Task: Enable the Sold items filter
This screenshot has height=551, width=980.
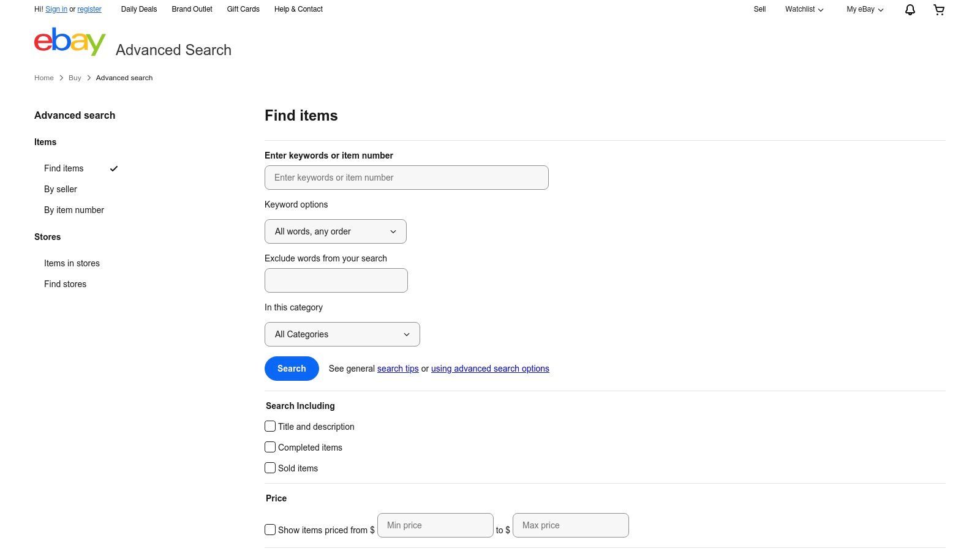Action: pos(270,468)
